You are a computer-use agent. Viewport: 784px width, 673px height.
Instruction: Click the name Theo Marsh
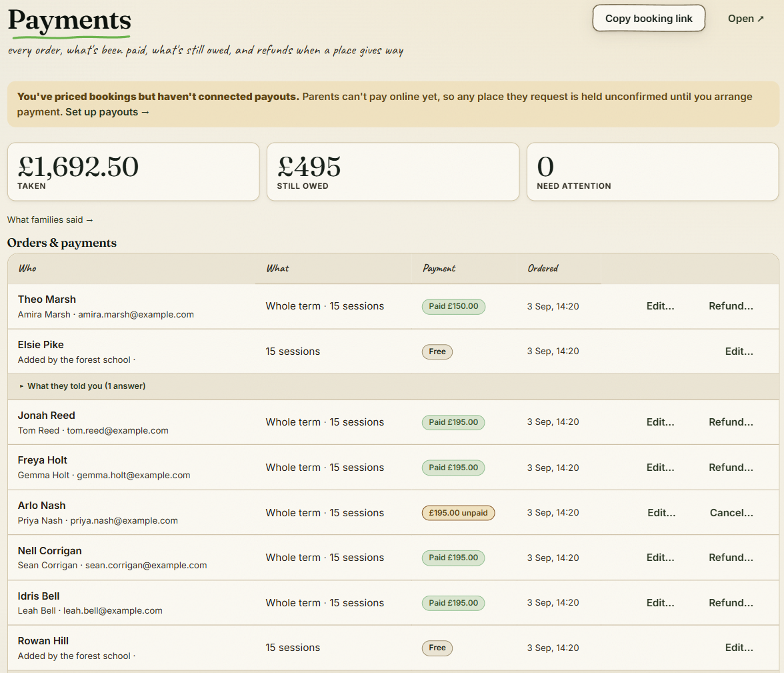click(x=47, y=299)
